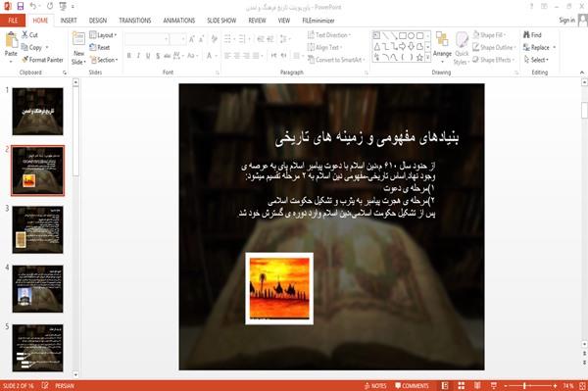This screenshot has height=391, width=588.
Task: Switch to the SLIDE SHOW tab
Action: click(221, 21)
